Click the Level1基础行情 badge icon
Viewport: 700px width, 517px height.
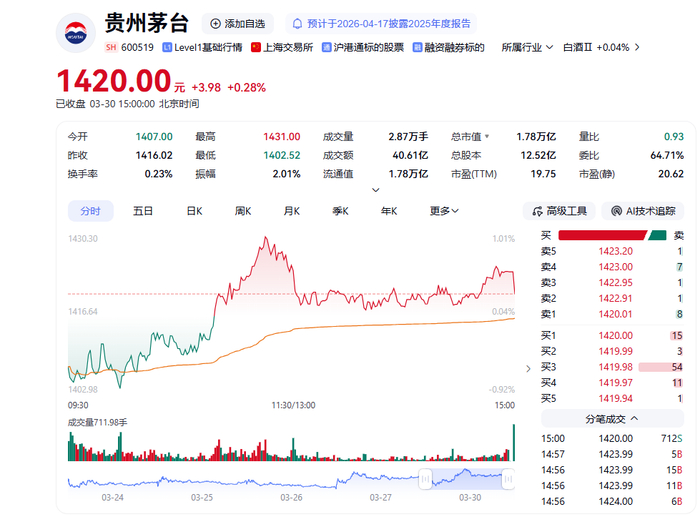[x=167, y=47]
